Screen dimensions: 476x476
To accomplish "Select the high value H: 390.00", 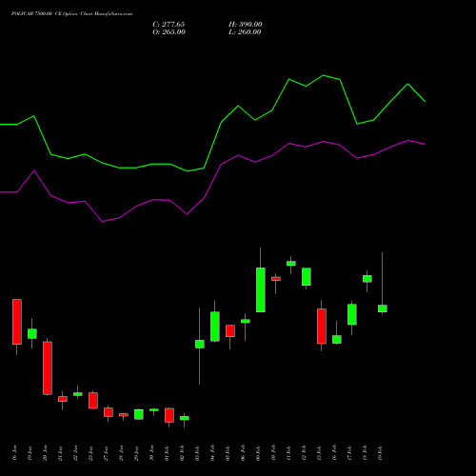I will click(246, 25).
